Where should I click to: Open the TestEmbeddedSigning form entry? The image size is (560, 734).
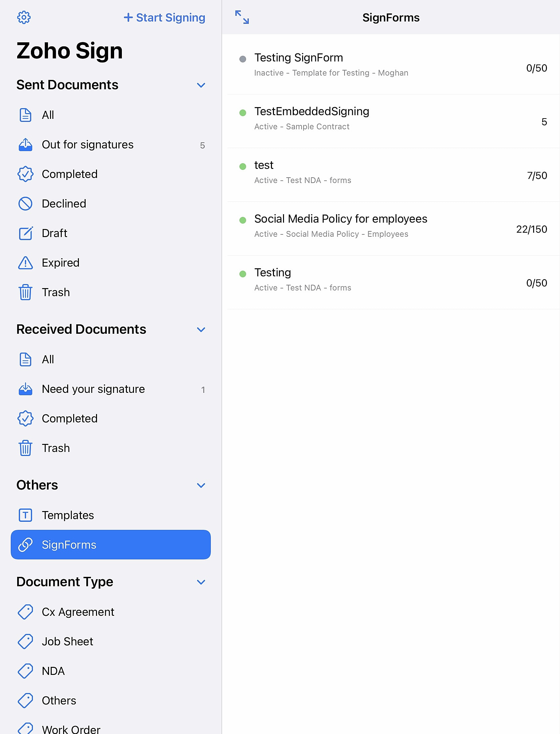[393, 121]
